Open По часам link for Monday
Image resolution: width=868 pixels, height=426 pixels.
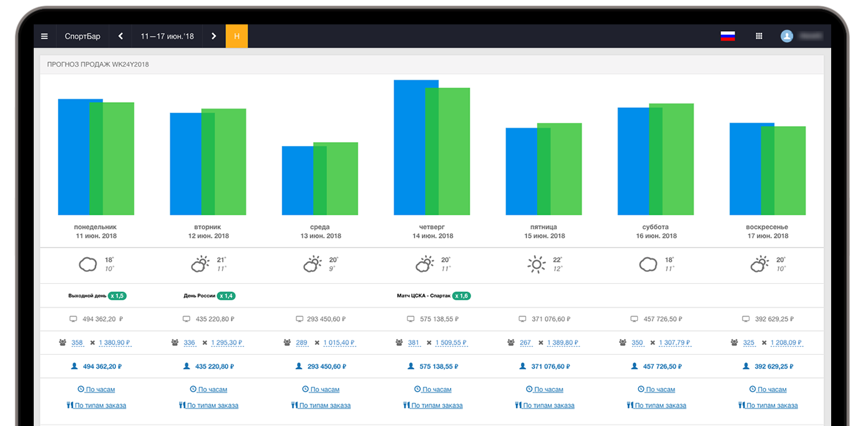(97, 389)
